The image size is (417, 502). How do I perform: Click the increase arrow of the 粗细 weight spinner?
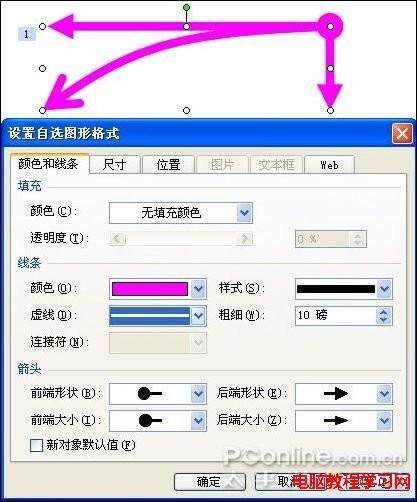click(383, 312)
